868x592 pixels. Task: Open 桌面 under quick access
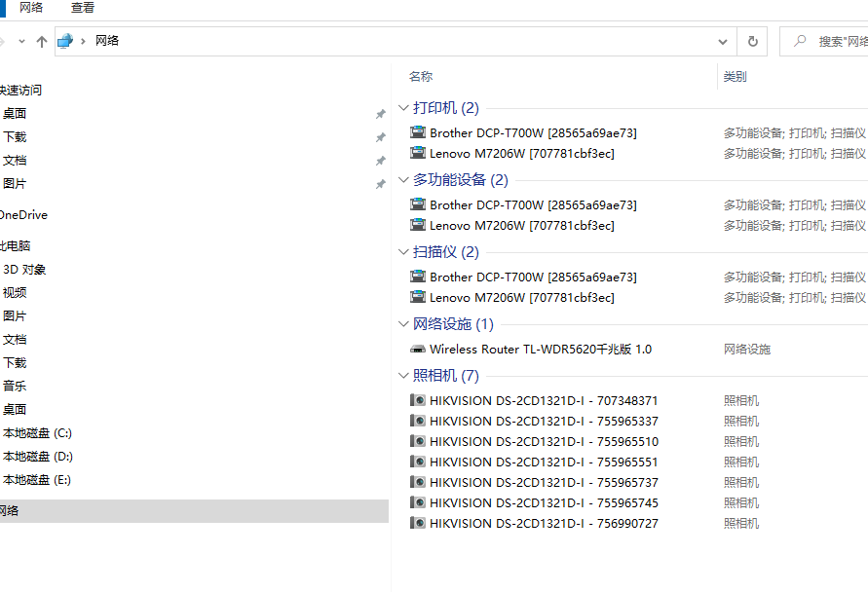point(15,113)
